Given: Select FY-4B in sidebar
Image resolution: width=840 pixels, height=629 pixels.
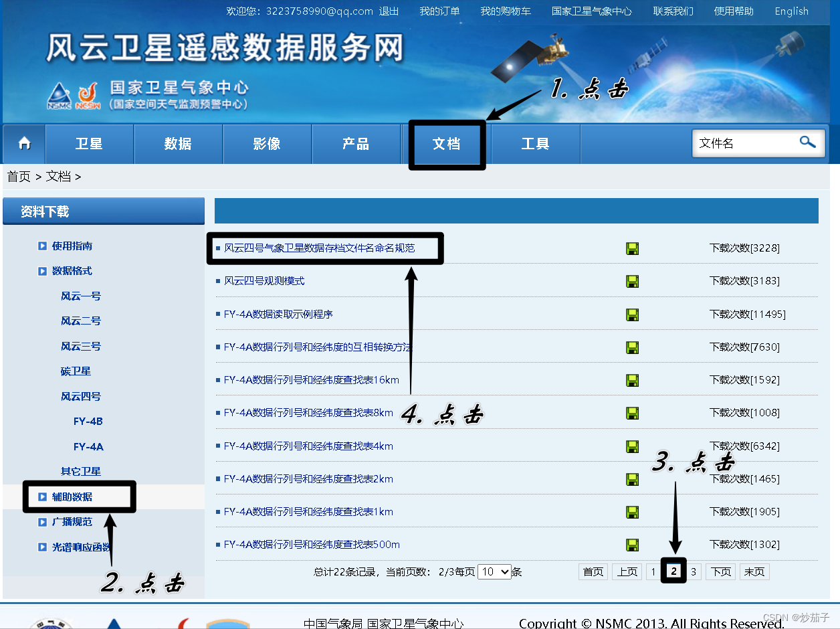Looking at the screenshot, I should (88, 422).
